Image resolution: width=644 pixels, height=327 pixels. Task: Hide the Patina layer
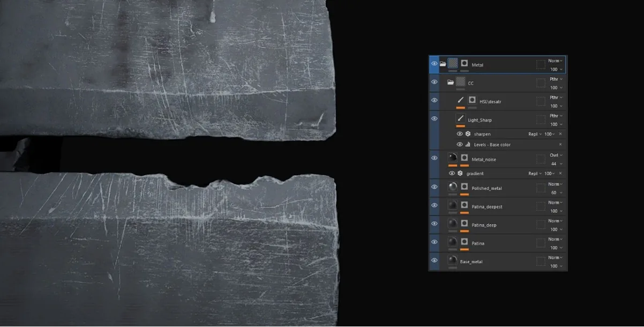point(434,242)
